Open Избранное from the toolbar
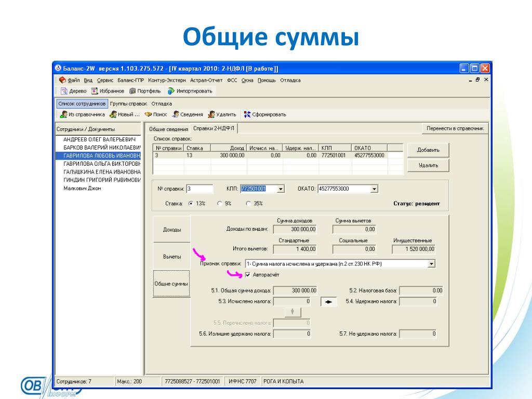532x399 pixels. (95, 91)
